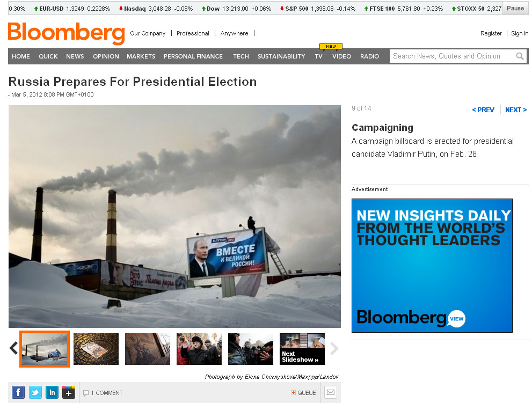Screen dimensions: 532x403
Task: Open the MARKETS menu
Action: pyautogui.click(x=141, y=56)
